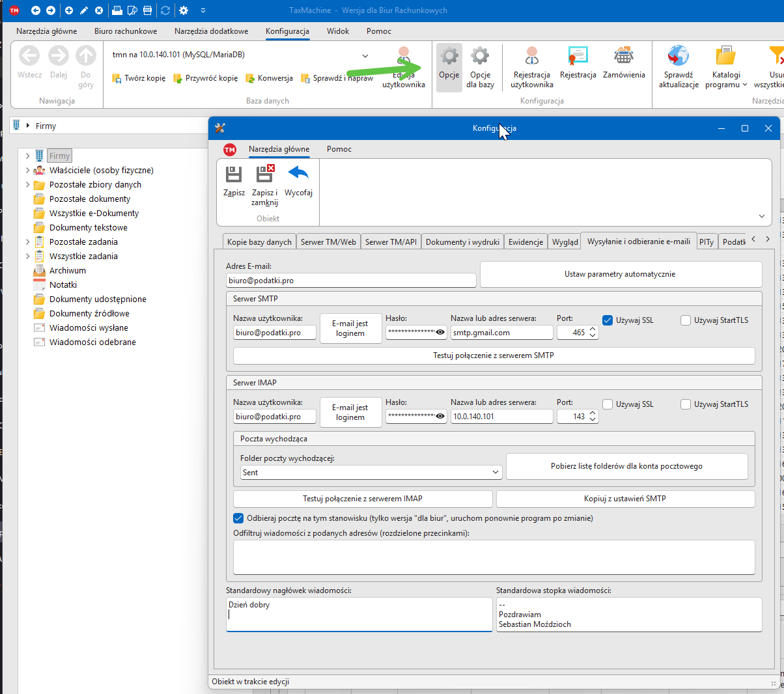
Task: Open Biuro rachunkowe ribbon tab
Action: tap(126, 31)
